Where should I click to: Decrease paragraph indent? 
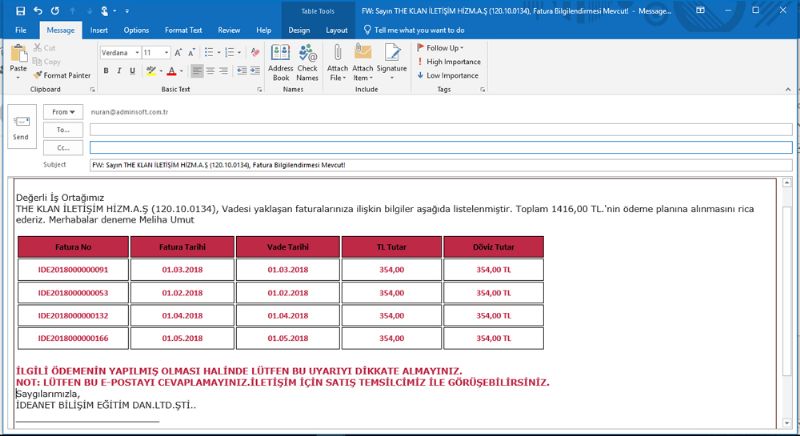[x=242, y=71]
